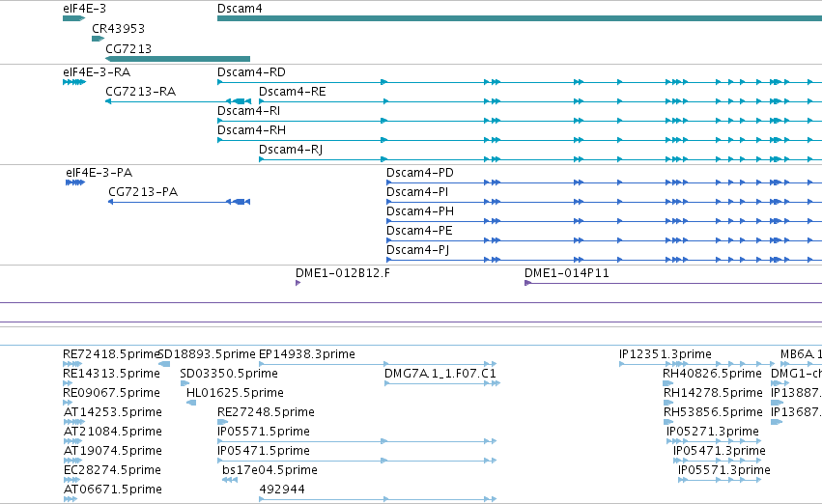Click EST RE14313.5prime label
The image size is (822, 504).
click(x=111, y=374)
